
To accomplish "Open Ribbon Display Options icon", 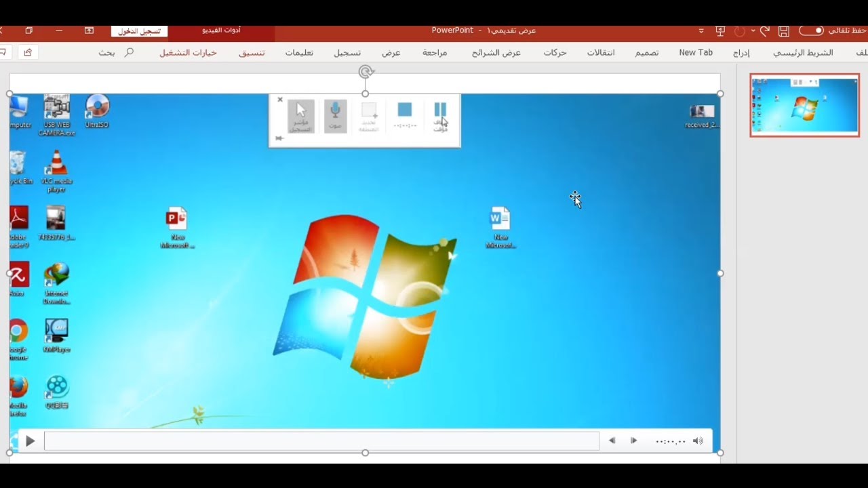I will (90, 30).
